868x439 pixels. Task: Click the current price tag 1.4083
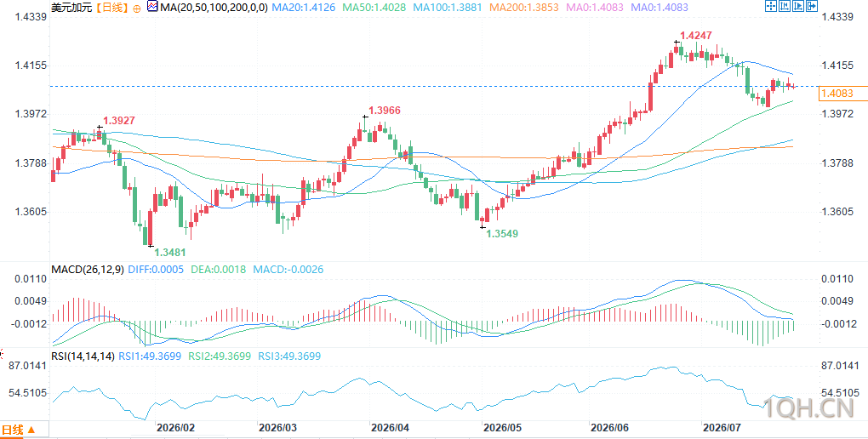click(x=842, y=94)
